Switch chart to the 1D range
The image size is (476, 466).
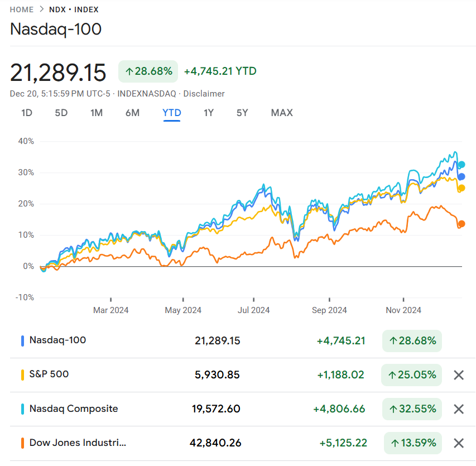tap(27, 113)
